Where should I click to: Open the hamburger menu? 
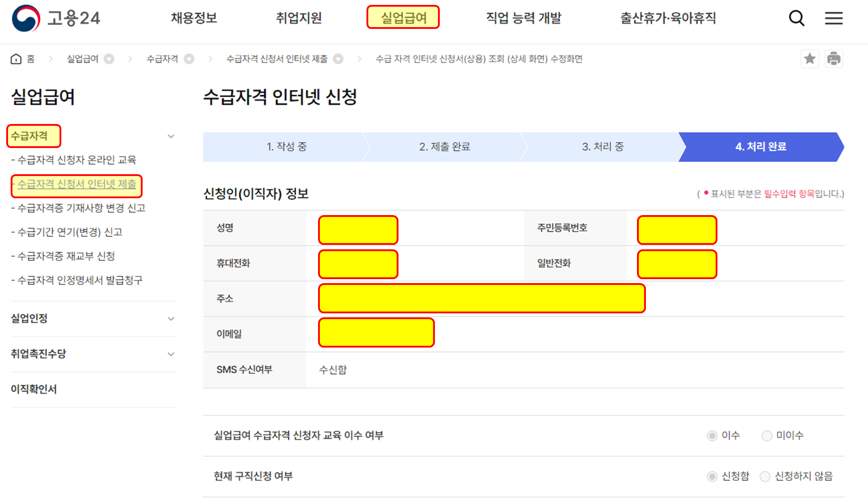[834, 18]
